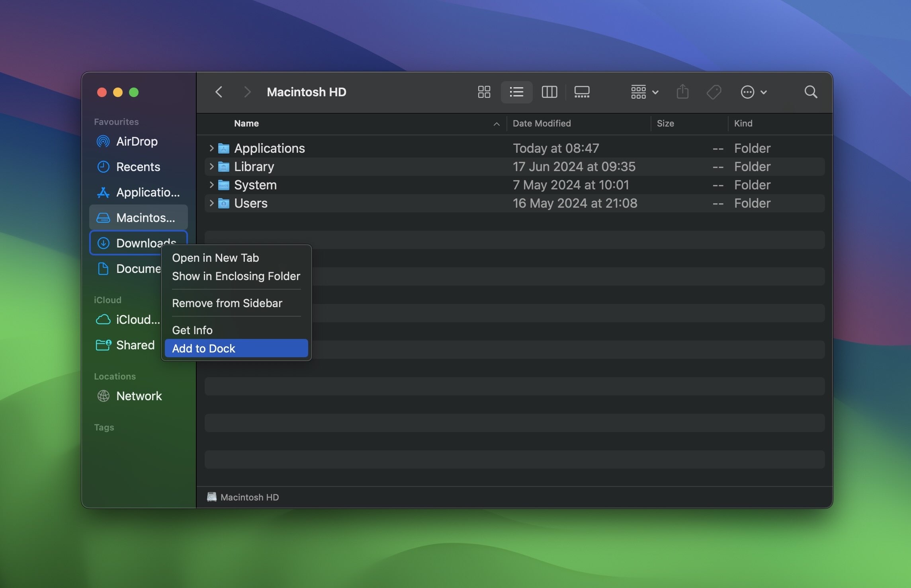Click 'Today at 08:47' date cell
This screenshot has width=911, height=588.
(556, 148)
